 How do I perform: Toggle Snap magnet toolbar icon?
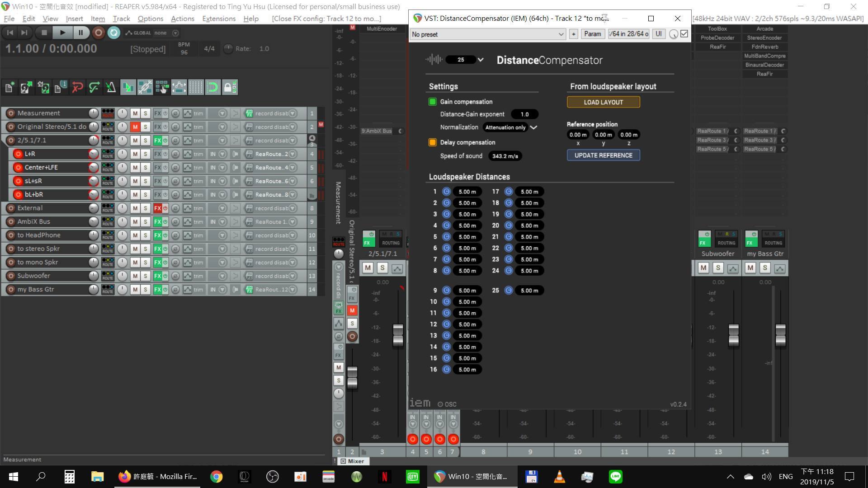coord(212,87)
